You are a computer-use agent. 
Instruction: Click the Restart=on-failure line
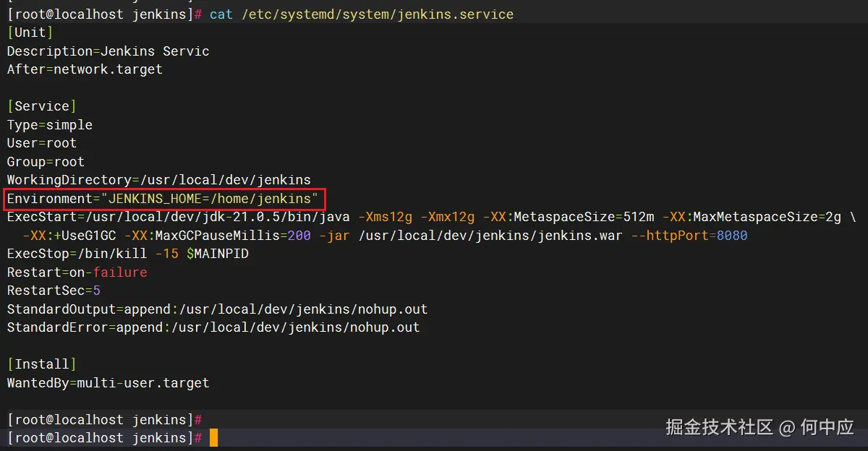tap(77, 272)
